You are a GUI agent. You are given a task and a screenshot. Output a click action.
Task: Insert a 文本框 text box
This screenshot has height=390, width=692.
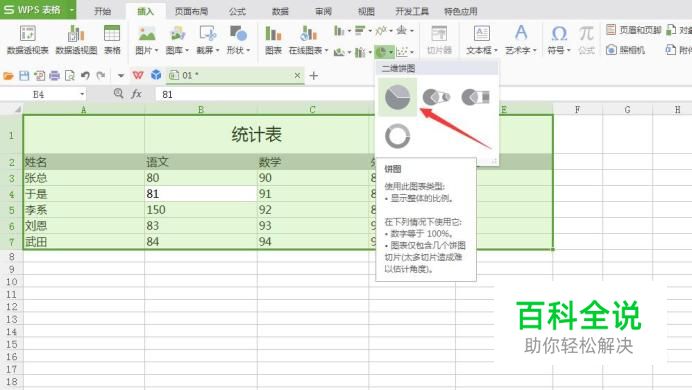(481, 40)
